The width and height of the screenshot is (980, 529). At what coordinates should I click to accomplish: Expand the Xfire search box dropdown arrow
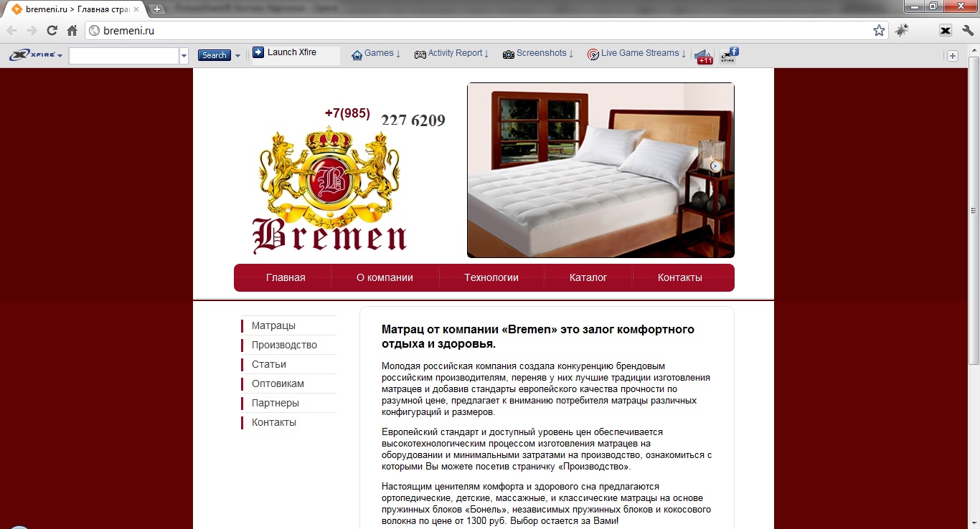184,55
